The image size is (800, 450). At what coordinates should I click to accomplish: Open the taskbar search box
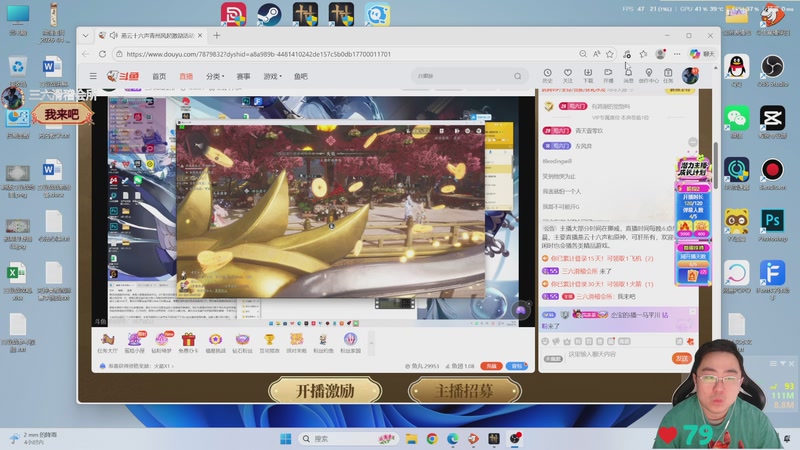coord(348,439)
